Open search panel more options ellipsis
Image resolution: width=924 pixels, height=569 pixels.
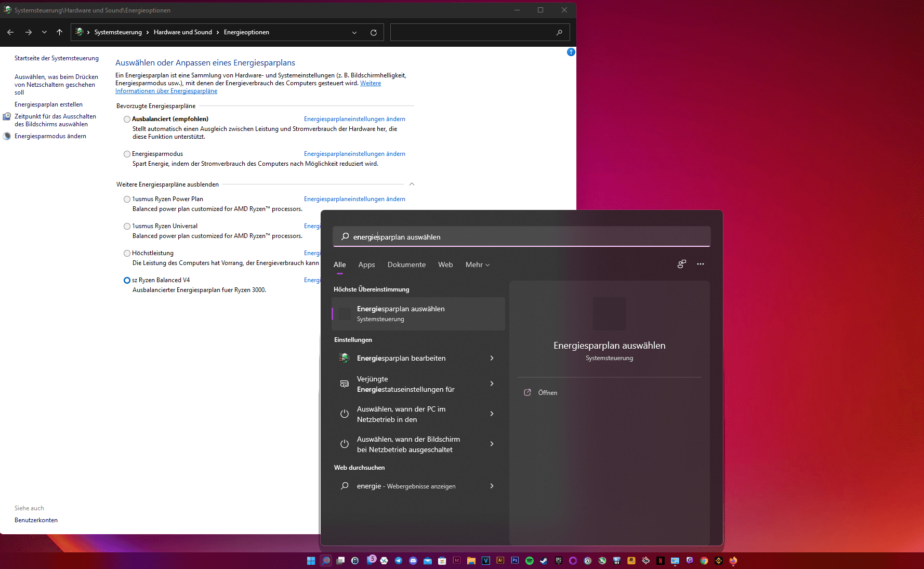click(701, 264)
